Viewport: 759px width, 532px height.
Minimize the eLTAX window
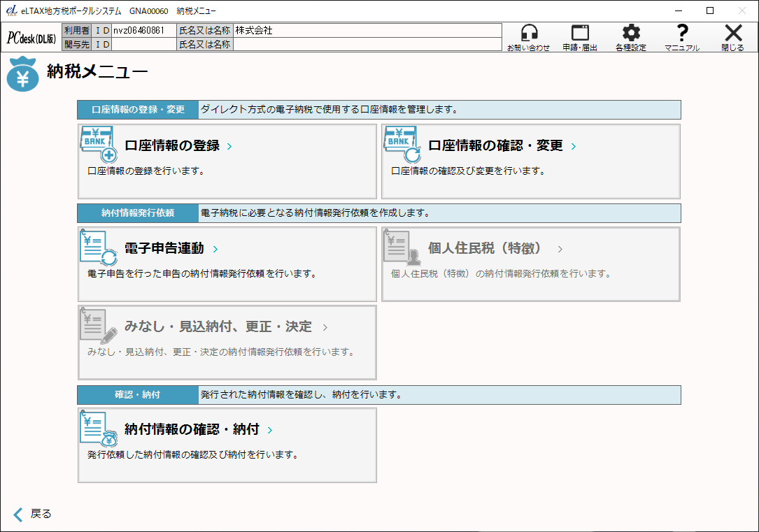[679, 10]
